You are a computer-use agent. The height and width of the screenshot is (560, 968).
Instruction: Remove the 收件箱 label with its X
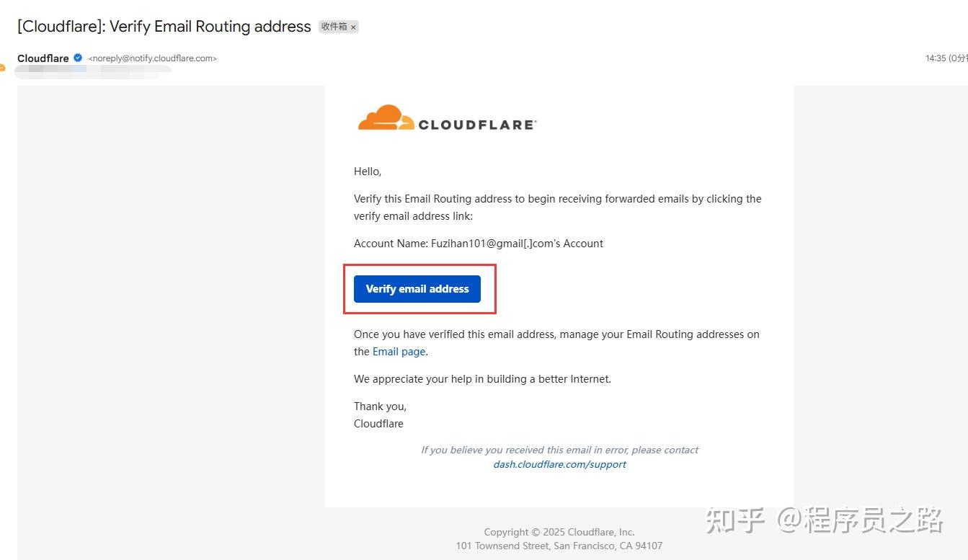(353, 27)
